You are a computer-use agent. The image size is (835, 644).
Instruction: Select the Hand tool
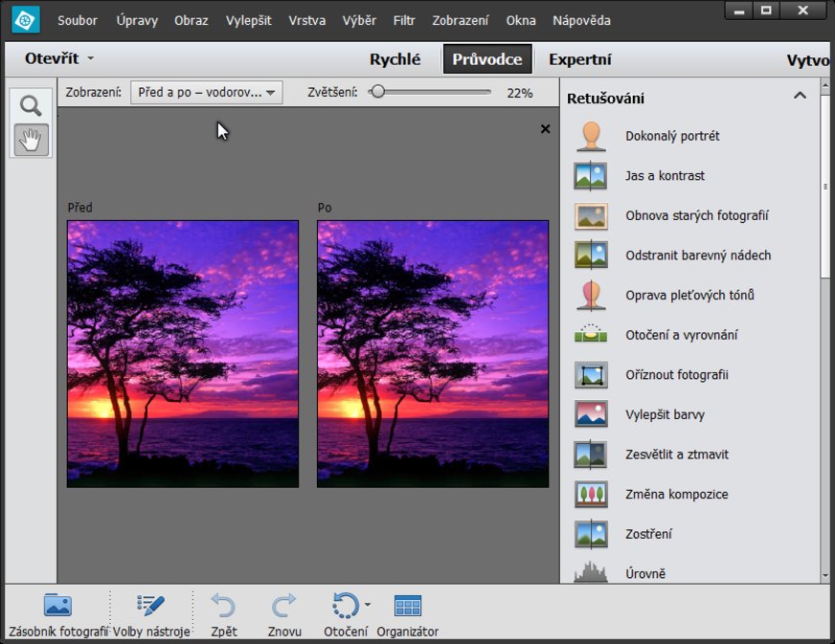click(x=32, y=140)
